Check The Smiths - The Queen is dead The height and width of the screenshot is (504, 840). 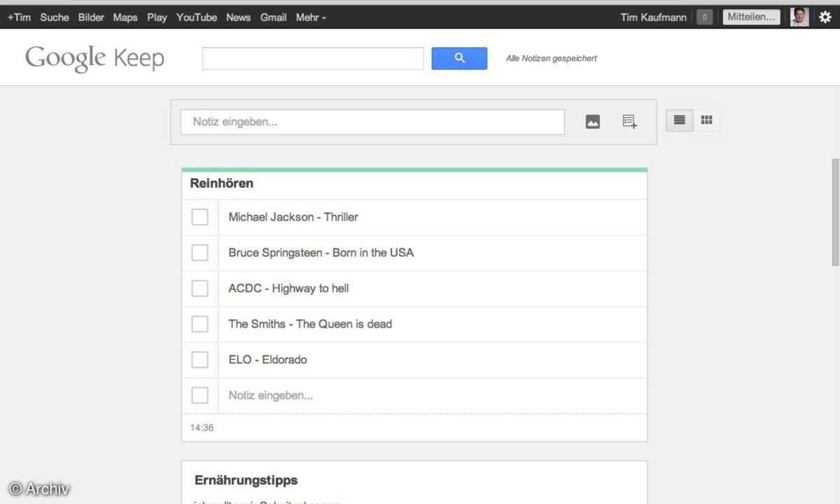pyautogui.click(x=200, y=324)
